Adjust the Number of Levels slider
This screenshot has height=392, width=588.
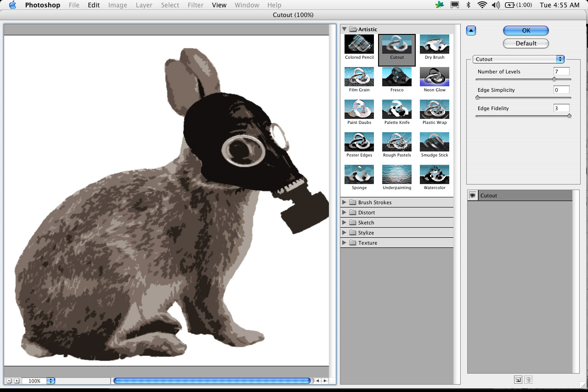(554, 79)
